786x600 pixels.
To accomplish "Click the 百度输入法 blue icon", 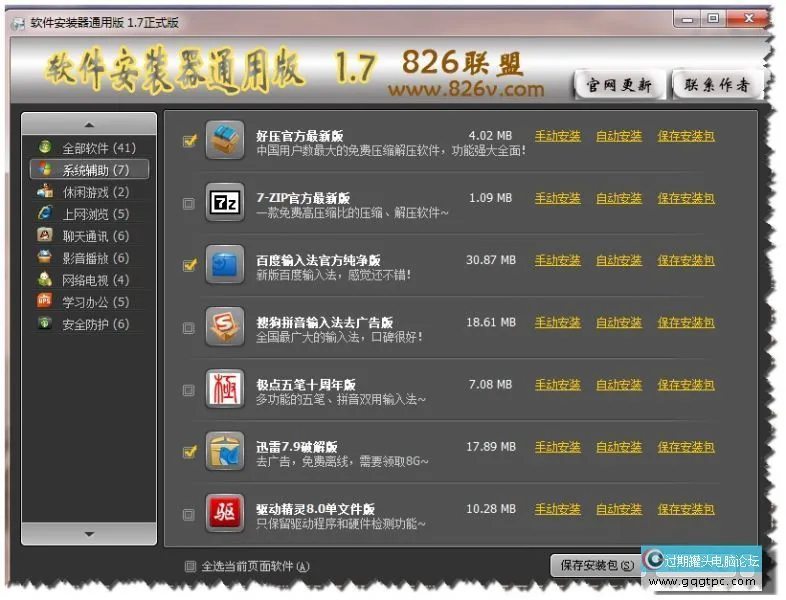I will click(225, 265).
